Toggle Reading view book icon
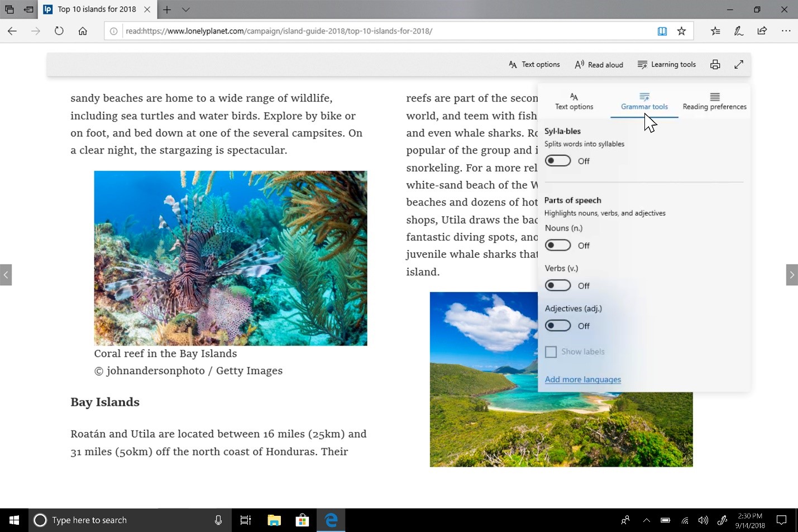The image size is (798, 532). [x=662, y=31]
